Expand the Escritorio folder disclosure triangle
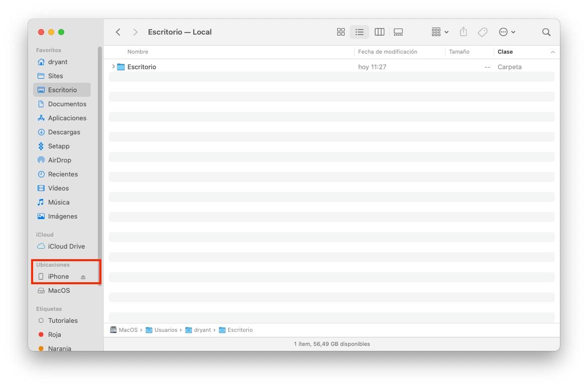 coord(113,67)
